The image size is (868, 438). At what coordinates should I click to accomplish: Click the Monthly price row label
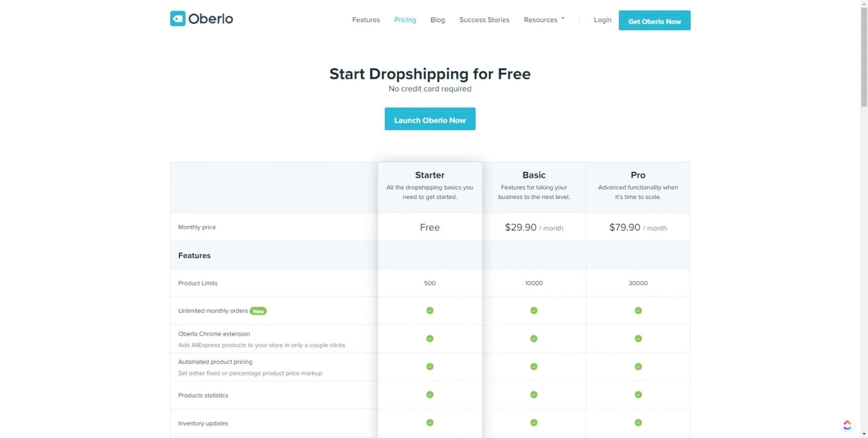pos(197,227)
